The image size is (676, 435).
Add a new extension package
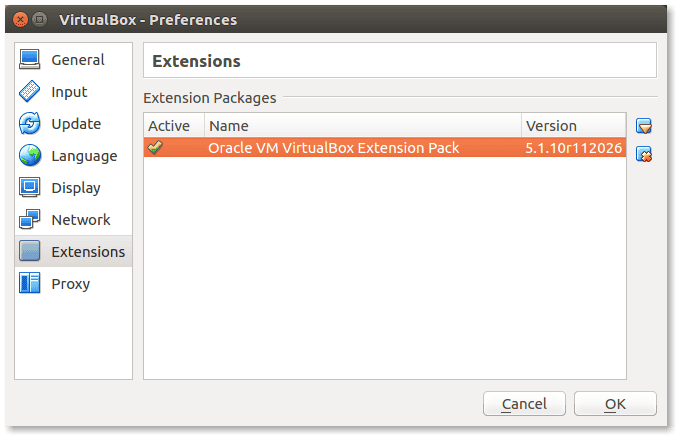[644, 126]
